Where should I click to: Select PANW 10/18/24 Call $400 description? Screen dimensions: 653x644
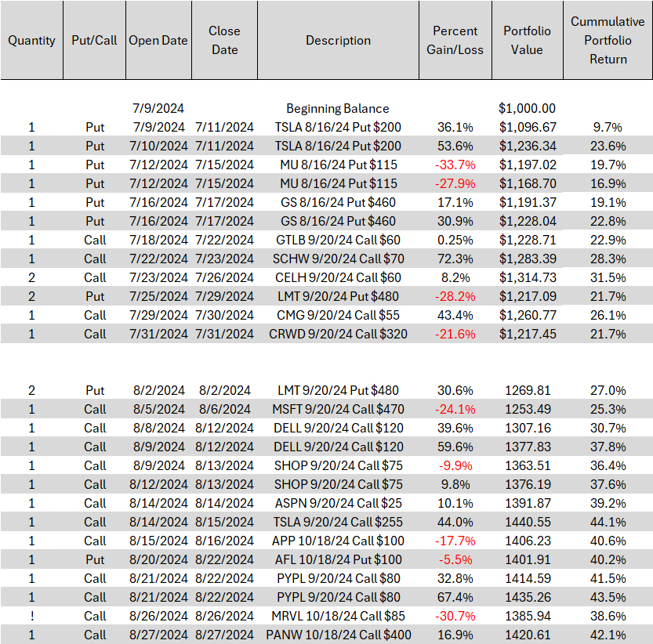tap(338, 635)
